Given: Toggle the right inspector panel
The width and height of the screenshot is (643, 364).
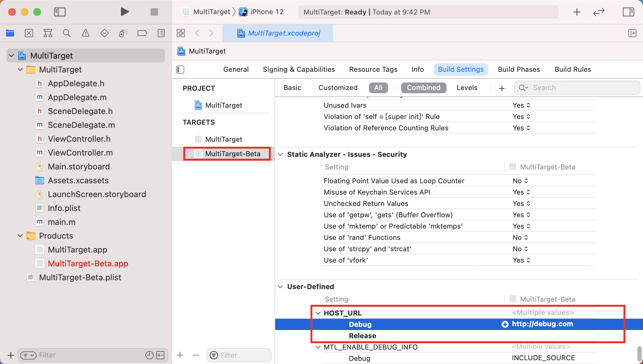Looking at the screenshot, I should 628,12.
